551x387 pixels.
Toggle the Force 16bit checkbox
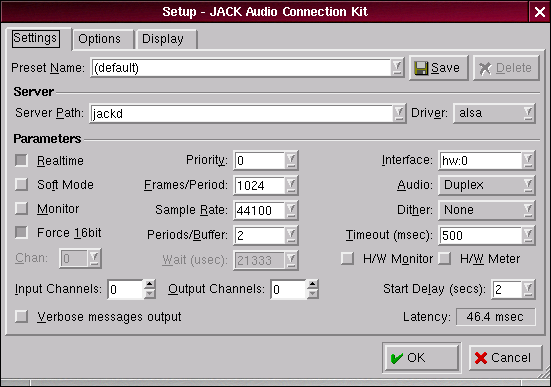click(x=21, y=232)
